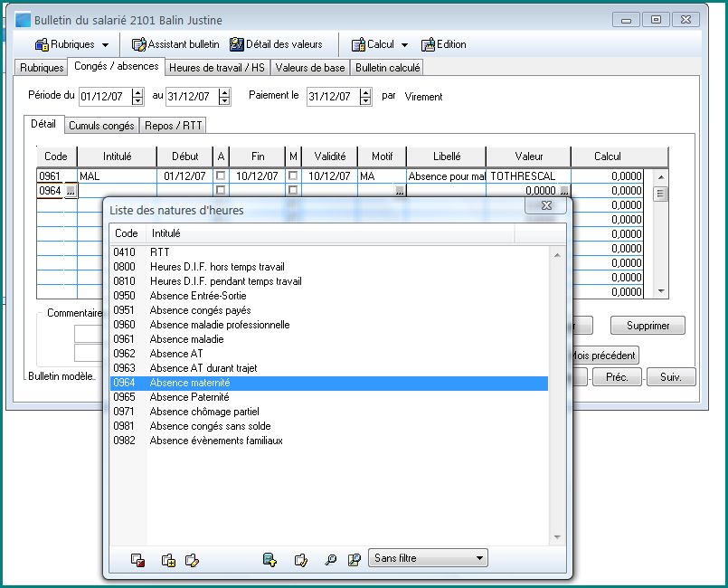Click the advanced search icon with document
The image size is (728, 588).
pyautogui.click(x=355, y=560)
